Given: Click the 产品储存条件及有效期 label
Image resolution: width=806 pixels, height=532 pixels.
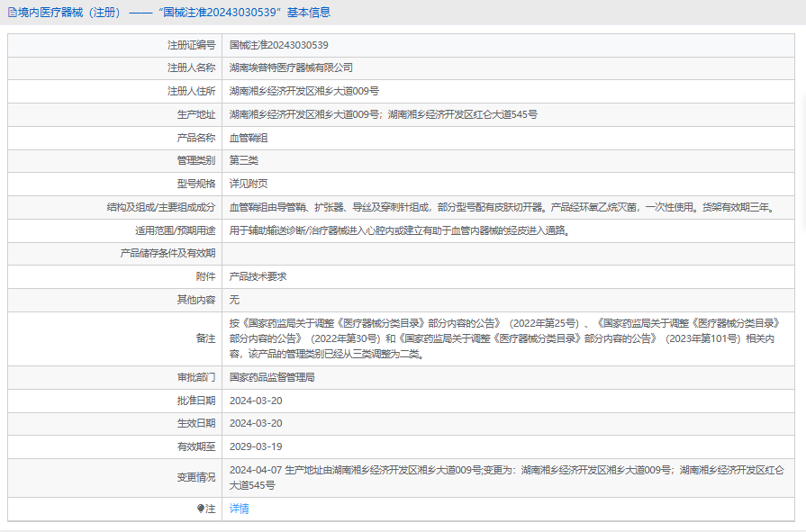Looking at the screenshot, I should 168,254.
